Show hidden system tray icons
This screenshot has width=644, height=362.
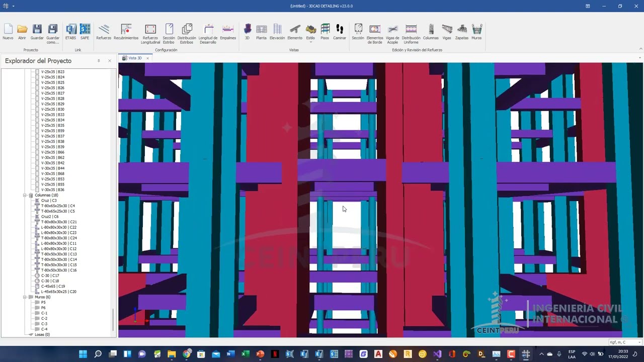[x=541, y=354]
